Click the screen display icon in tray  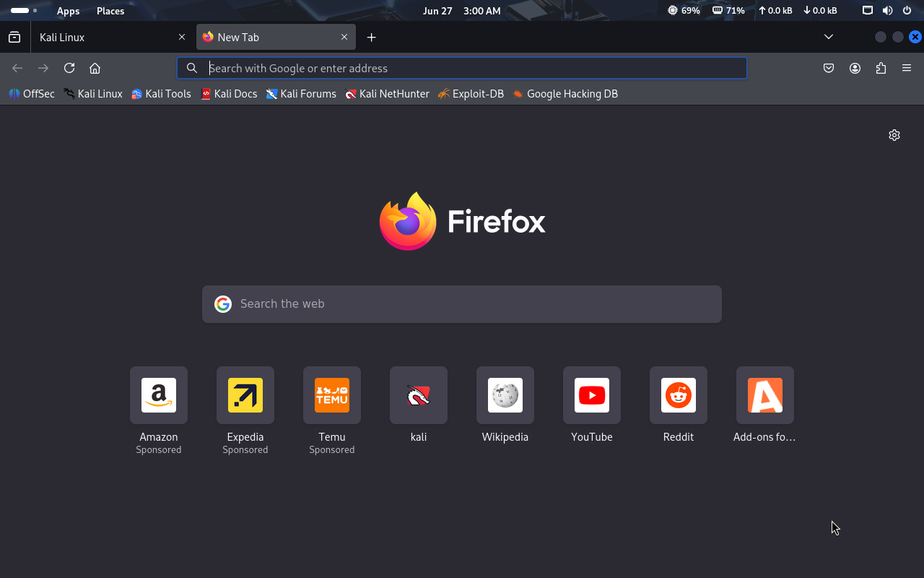(x=868, y=11)
